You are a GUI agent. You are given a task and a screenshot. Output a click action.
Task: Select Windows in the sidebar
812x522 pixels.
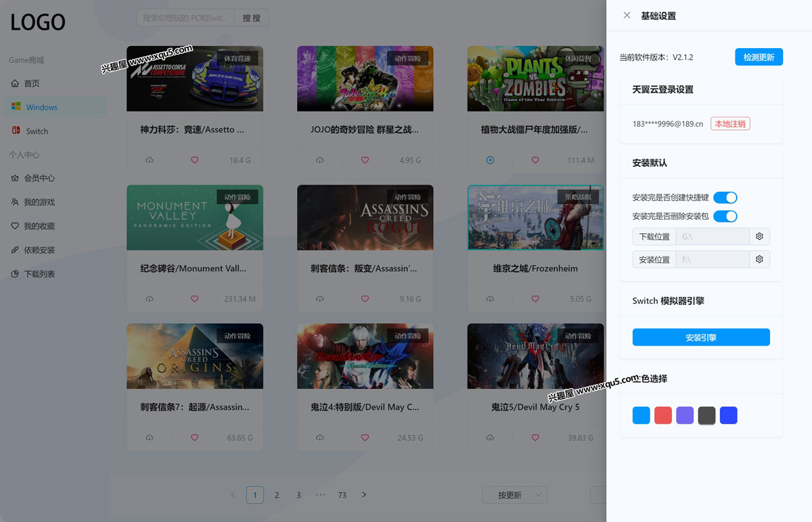(55, 107)
